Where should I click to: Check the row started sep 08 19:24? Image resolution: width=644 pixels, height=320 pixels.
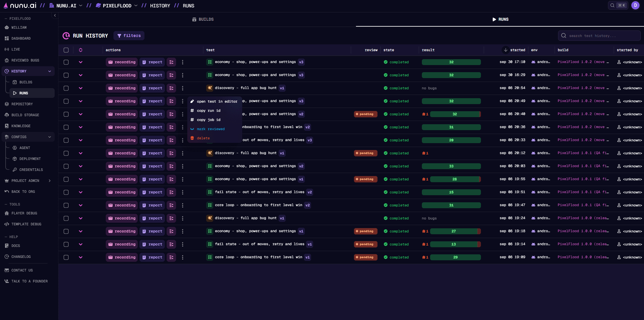(x=66, y=218)
